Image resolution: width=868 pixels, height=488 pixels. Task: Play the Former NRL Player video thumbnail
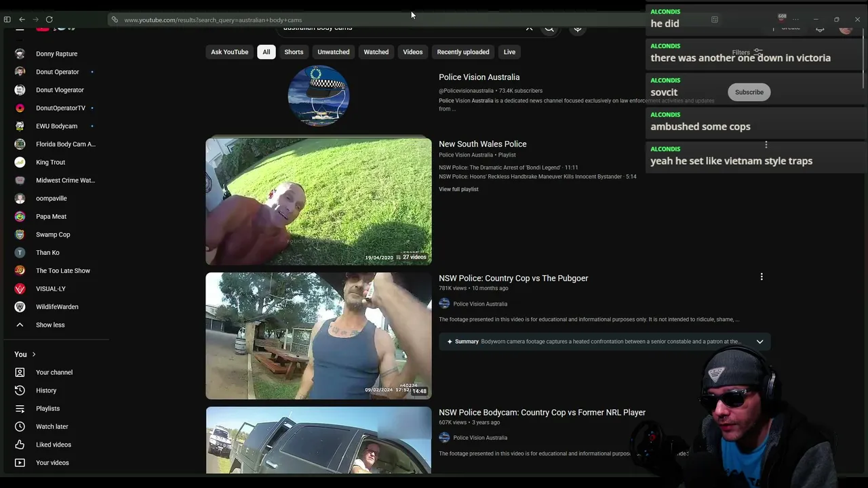pyautogui.click(x=319, y=440)
